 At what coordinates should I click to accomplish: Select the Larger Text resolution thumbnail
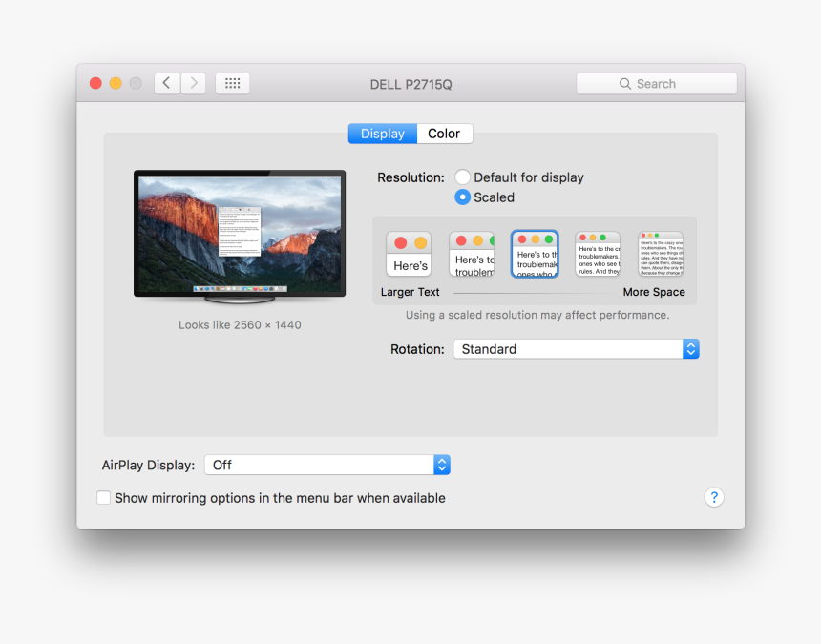[x=409, y=253]
